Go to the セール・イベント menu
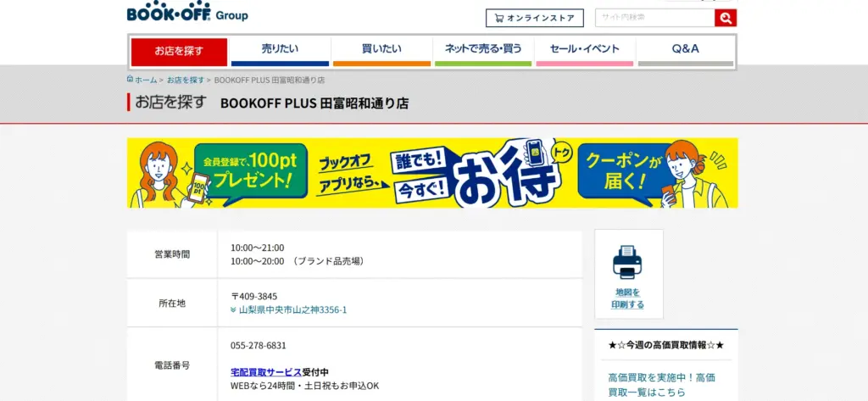The width and height of the screenshot is (868, 401). 584,50
